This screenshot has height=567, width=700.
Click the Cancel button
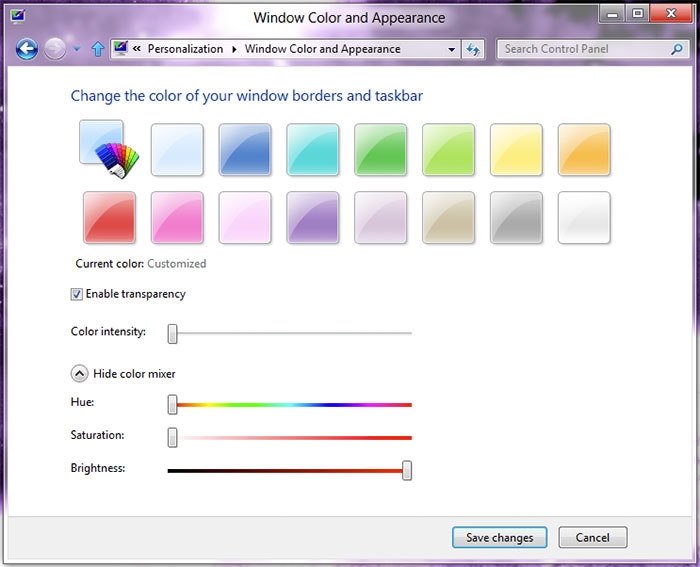[592, 538]
